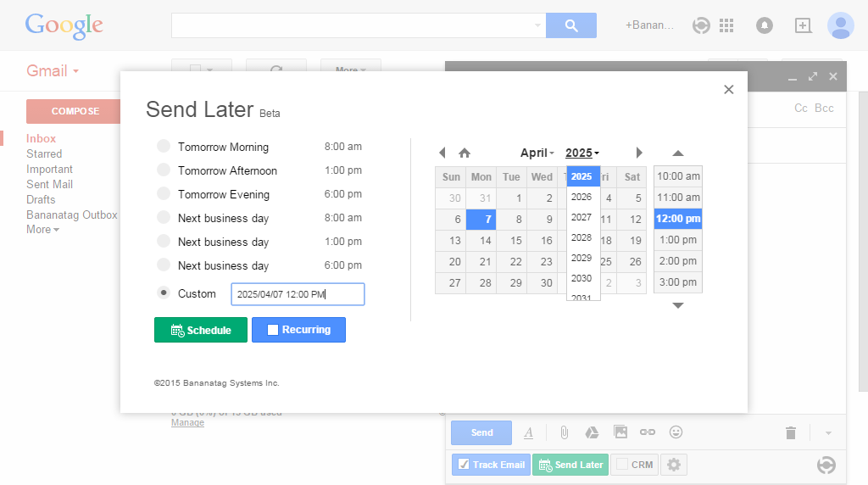Select Tomorrow Morning 8:00 am option
Screen dimensions: 868x485
pos(164,146)
